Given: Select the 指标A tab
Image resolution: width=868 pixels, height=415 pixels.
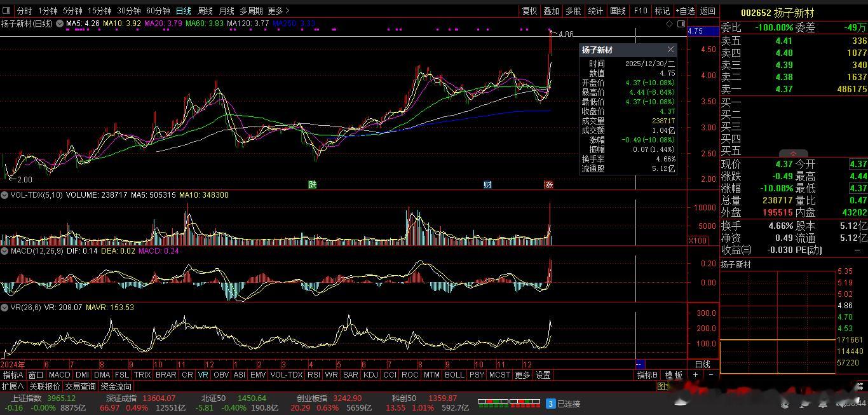Looking at the screenshot, I should tap(13, 375).
